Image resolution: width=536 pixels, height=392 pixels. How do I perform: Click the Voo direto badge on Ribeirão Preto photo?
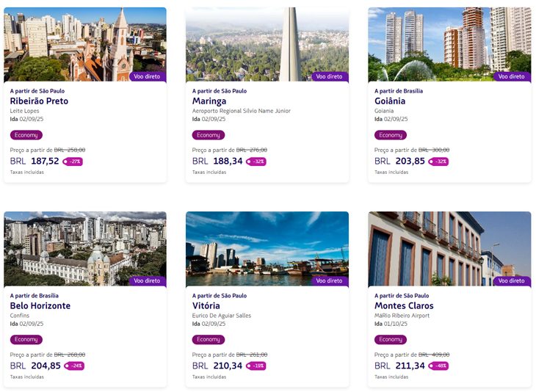[x=148, y=76]
